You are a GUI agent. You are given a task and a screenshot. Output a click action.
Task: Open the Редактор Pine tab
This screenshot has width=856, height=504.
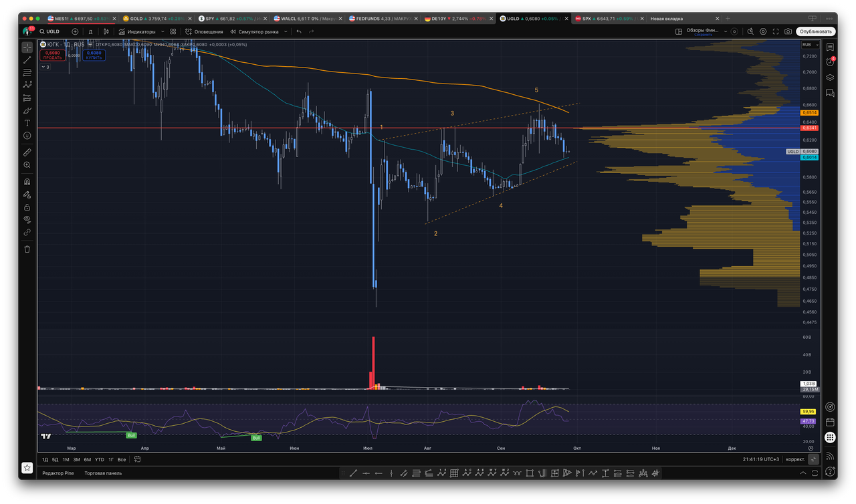(x=58, y=473)
